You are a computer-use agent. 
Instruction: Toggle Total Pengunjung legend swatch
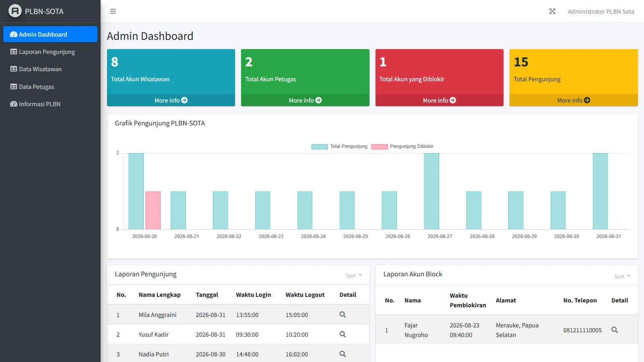point(320,146)
